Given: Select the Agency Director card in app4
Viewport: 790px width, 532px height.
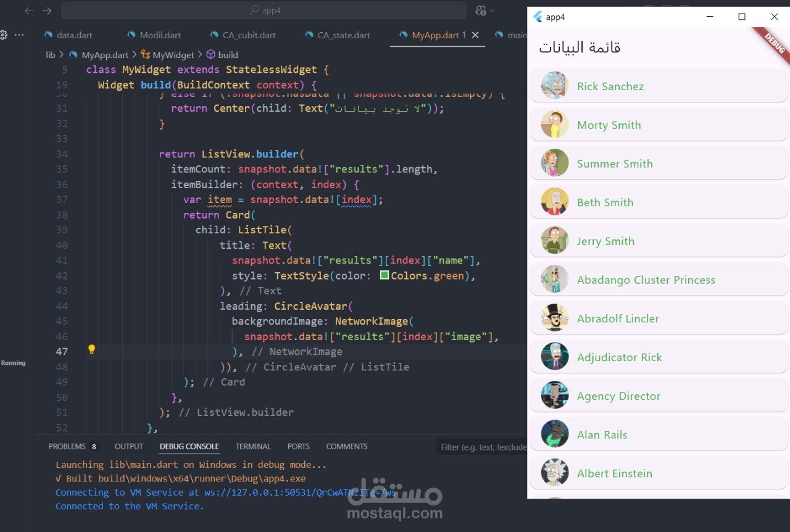Looking at the screenshot, I should point(659,396).
